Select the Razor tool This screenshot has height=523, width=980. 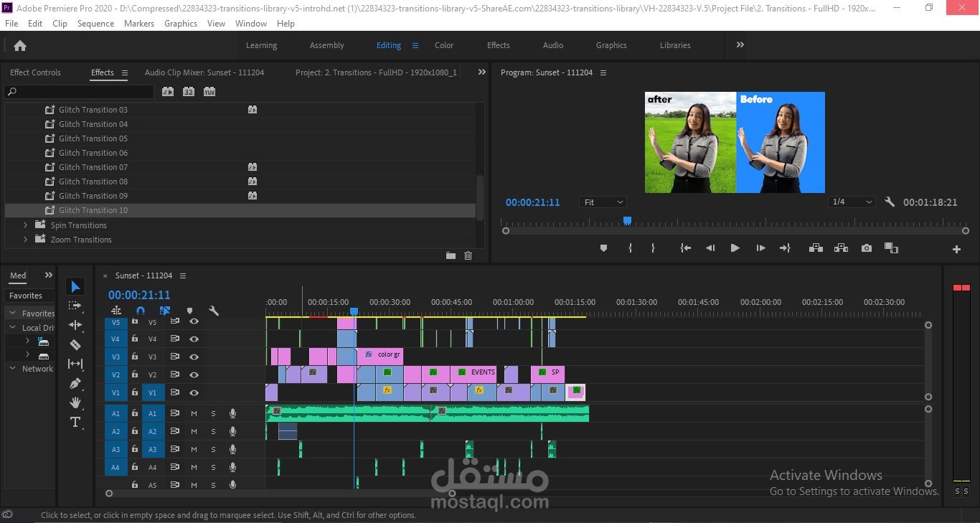75,344
